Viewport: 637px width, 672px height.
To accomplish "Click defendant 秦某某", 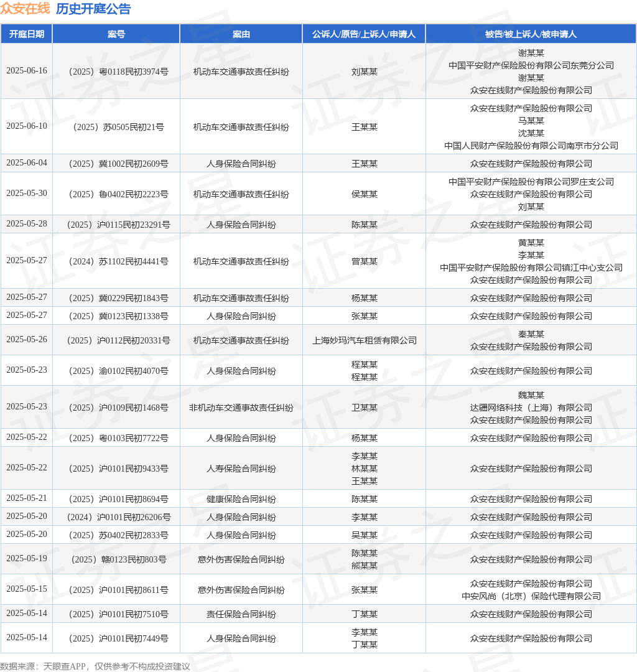I will coord(531,334).
